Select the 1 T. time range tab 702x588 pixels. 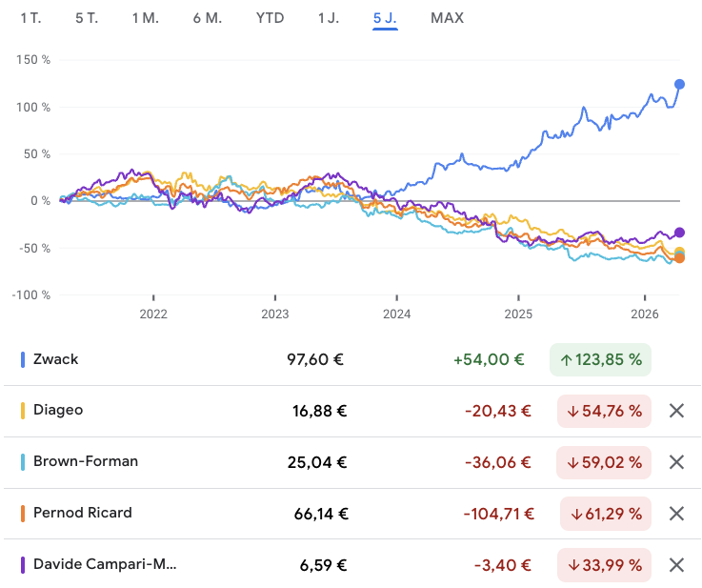[30, 18]
